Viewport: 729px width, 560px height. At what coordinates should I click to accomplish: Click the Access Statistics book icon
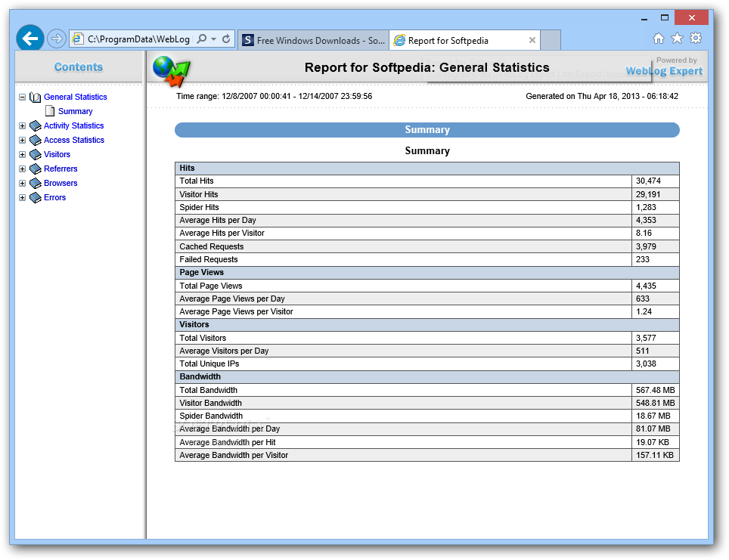[x=36, y=141]
